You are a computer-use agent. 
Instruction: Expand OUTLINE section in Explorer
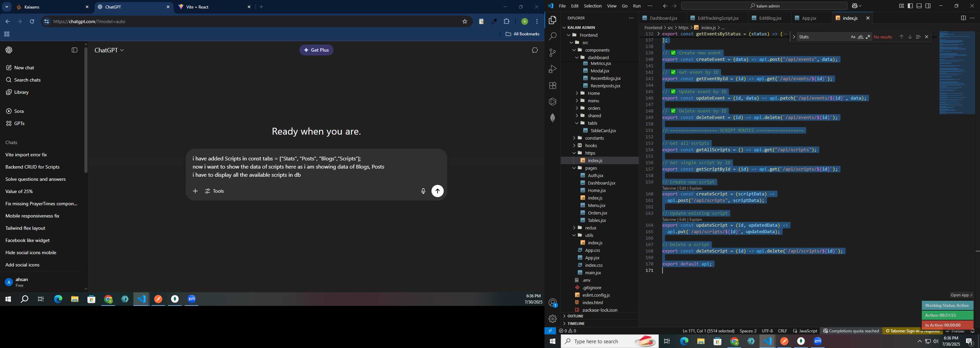click(x=600, y=316)
